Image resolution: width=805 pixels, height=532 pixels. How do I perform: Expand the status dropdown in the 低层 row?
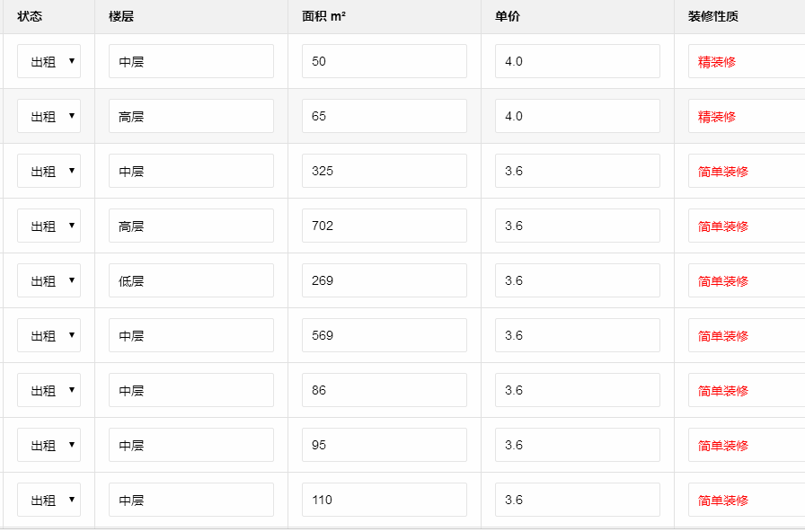[49, 280]
